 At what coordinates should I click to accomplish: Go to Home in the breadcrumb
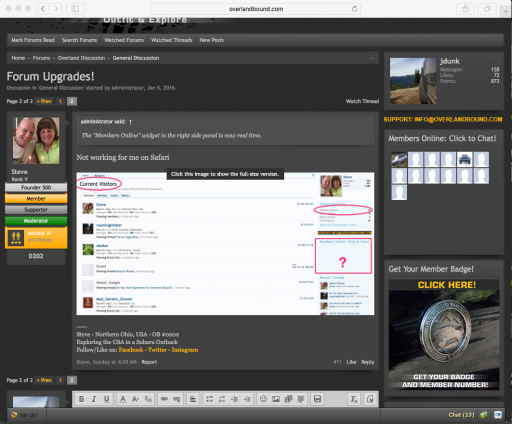tap(18, 58)
